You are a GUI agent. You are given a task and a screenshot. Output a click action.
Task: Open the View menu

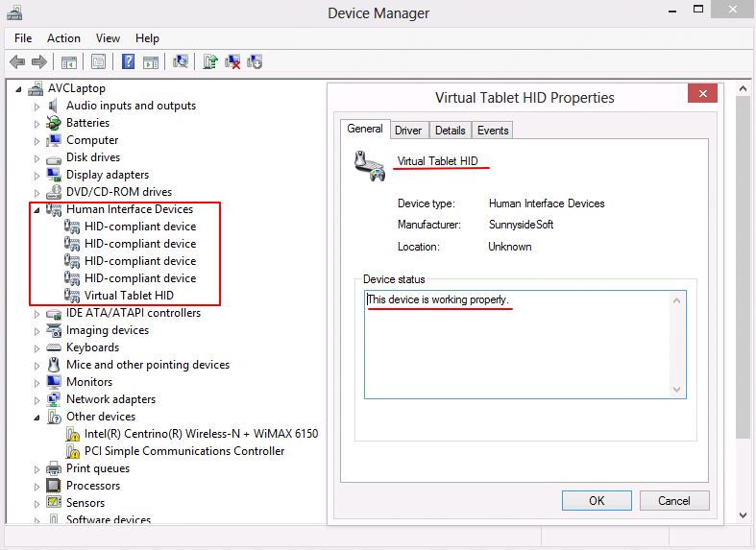click(x=108, y=38)
